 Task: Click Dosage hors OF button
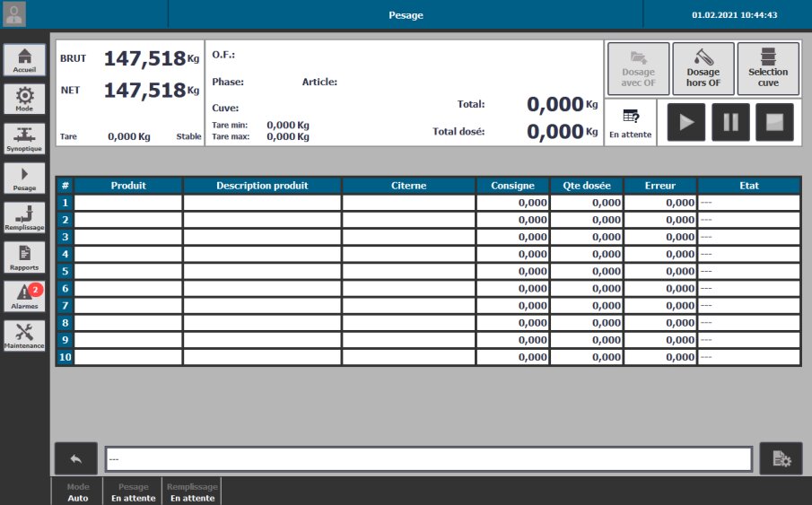point(703,68)
